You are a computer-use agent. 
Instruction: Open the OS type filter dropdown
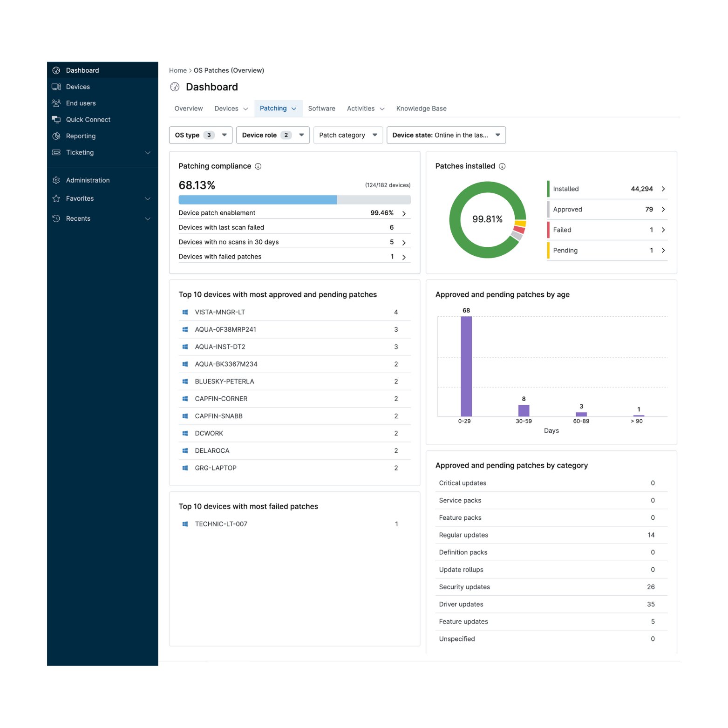pyautogui.click(x=200, y=135)
